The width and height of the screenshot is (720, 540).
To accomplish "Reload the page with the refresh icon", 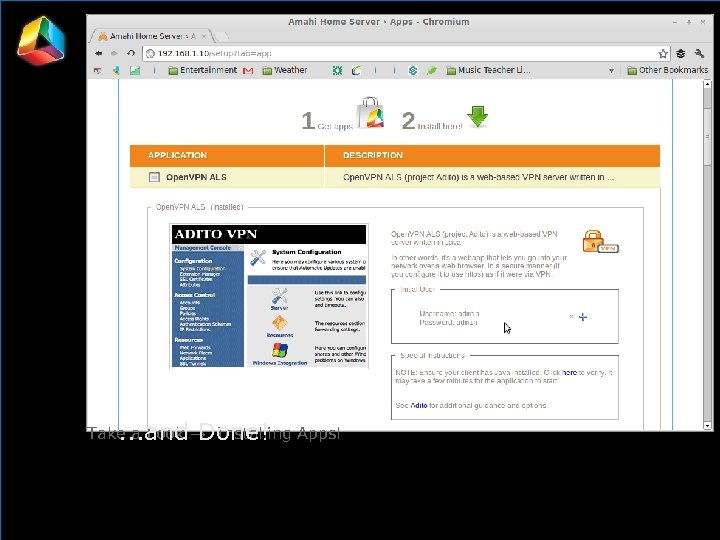I will click(x=131, y=53).
